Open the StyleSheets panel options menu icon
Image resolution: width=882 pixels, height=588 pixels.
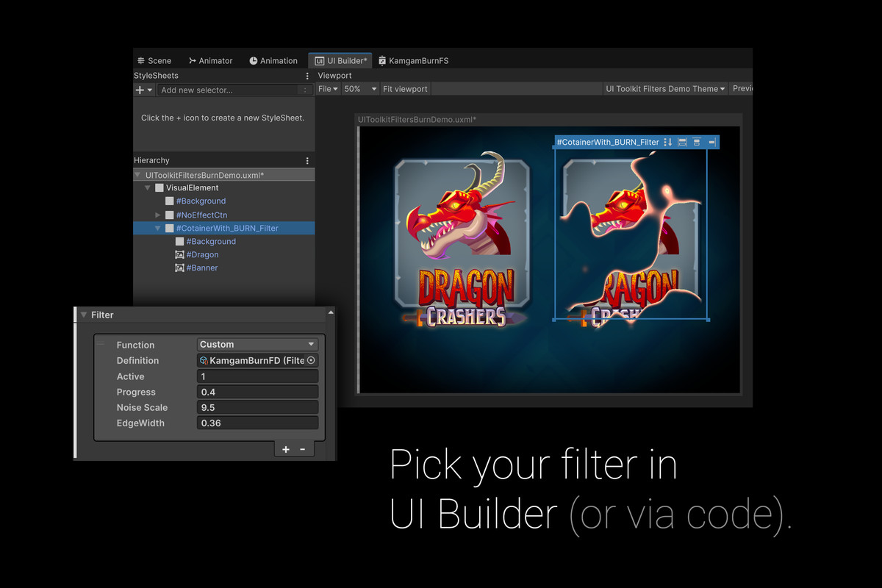coord(307,76)
